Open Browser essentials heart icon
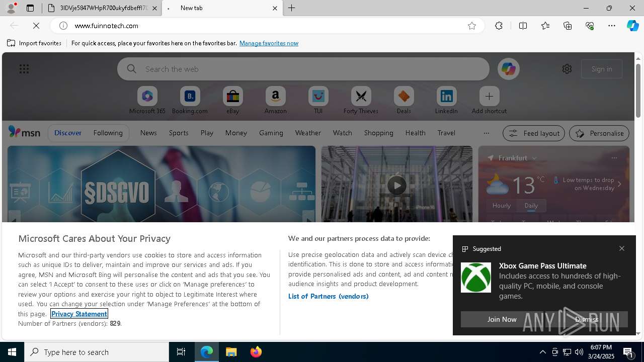 point(590,26)
